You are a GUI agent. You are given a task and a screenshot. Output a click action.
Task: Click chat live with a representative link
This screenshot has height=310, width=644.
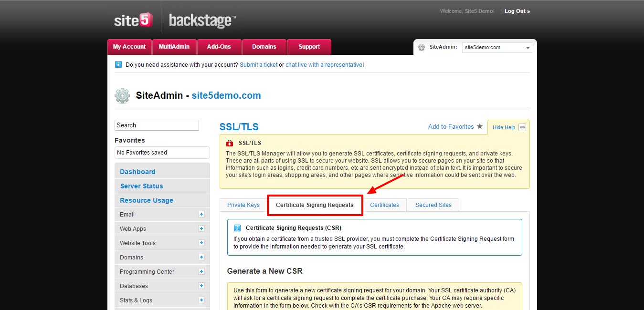tap(324, 64)
